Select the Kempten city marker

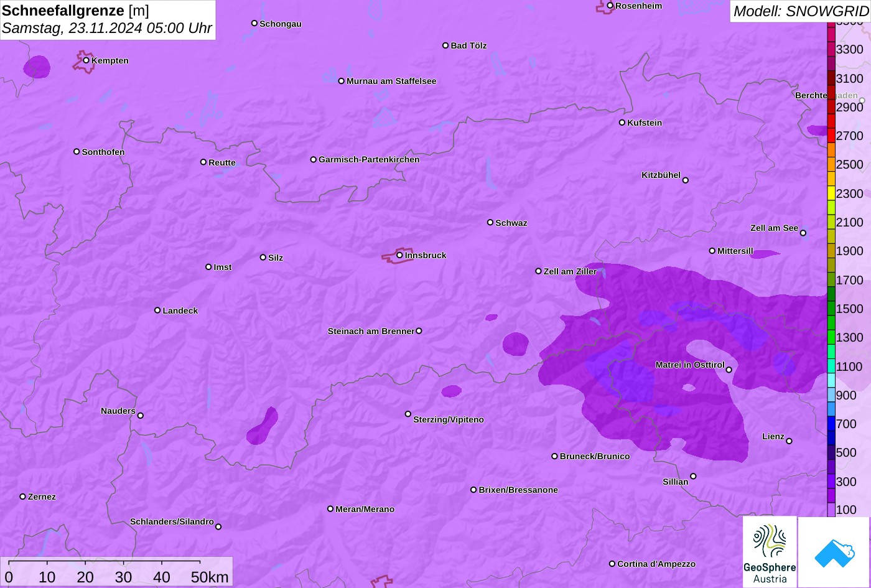tap(86, 60)
